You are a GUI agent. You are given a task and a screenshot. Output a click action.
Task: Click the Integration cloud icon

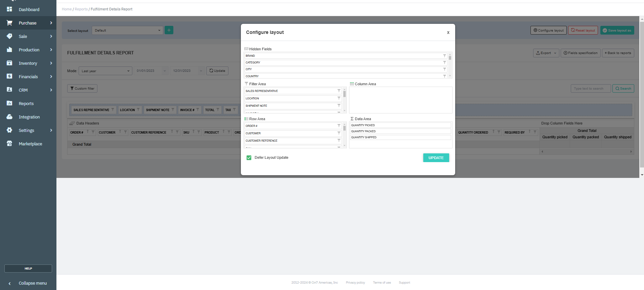click(x=9, y=117)
